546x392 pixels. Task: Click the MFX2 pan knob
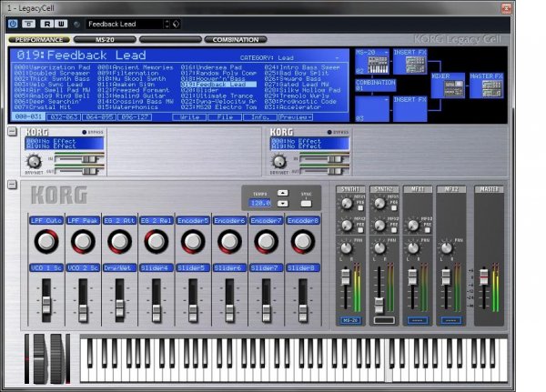(447, 248)
